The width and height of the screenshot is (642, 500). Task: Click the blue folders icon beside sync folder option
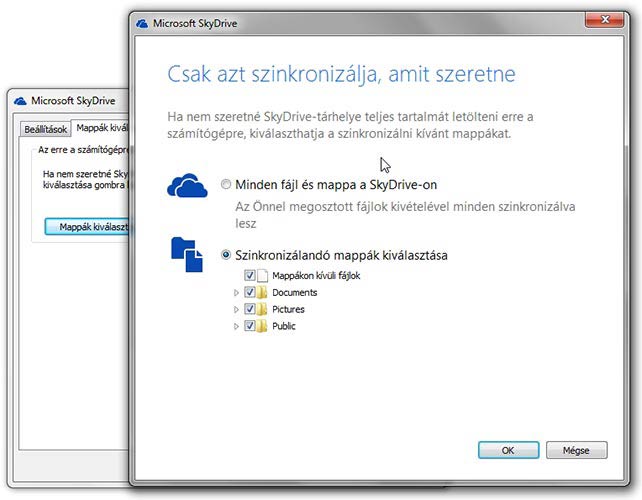pyautogui.click(x=187, y=255)
